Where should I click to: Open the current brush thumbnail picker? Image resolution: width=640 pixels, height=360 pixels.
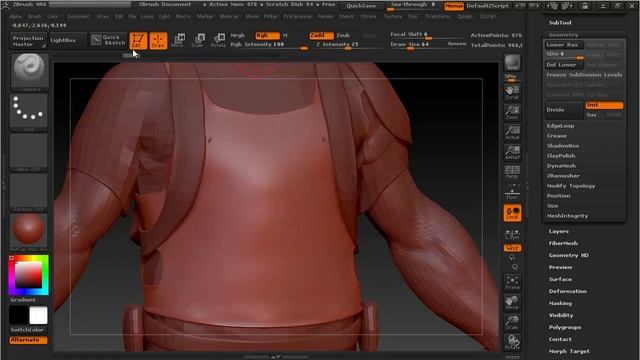click(x=29, y=72)
